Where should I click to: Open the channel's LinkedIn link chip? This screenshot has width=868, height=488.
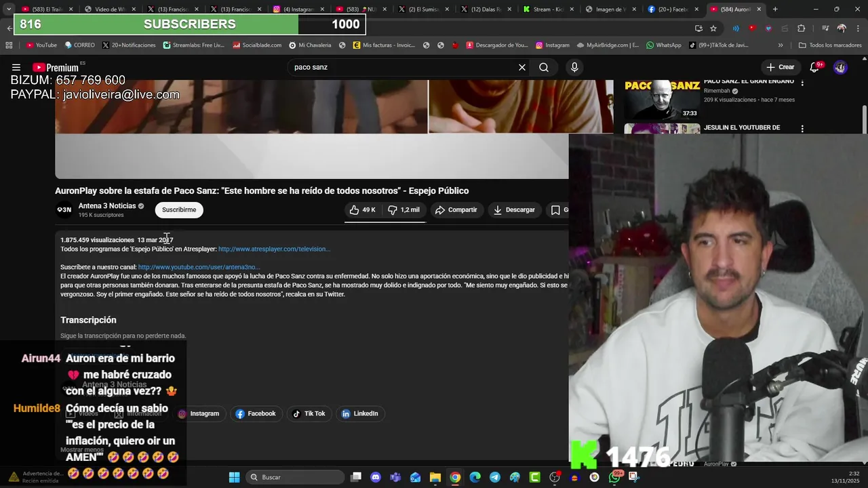(x=359, y=413)
